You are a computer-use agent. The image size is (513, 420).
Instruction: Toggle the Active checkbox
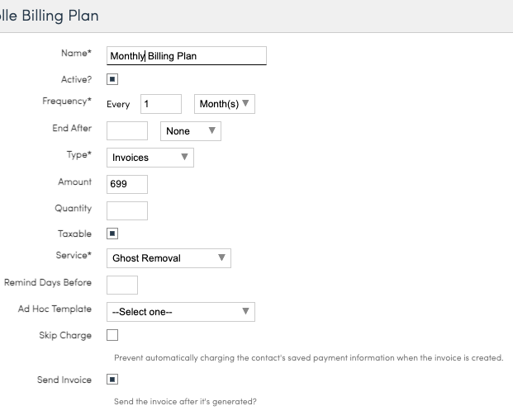[112, 80]
